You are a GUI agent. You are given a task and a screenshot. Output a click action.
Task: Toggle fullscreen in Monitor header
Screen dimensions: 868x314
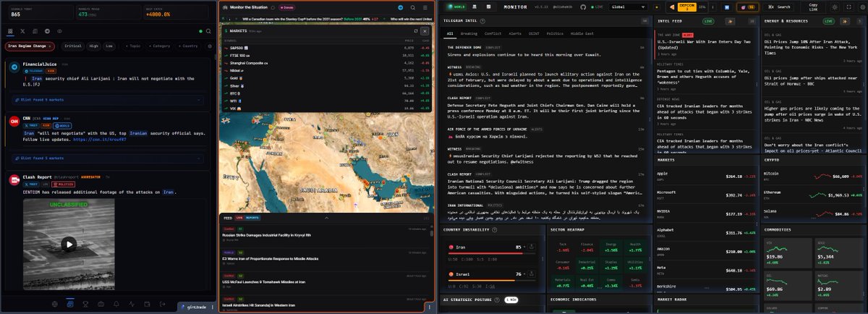[848, 7]
